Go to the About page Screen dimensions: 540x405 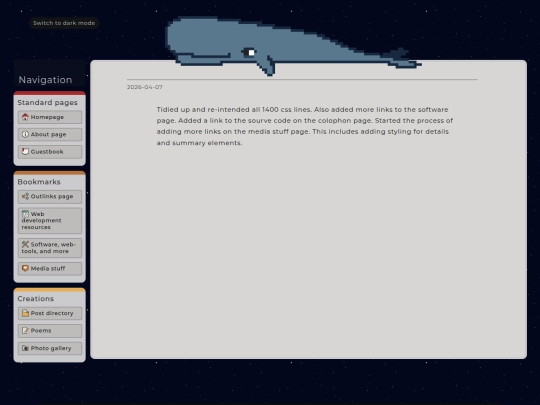tap(50, 134)
